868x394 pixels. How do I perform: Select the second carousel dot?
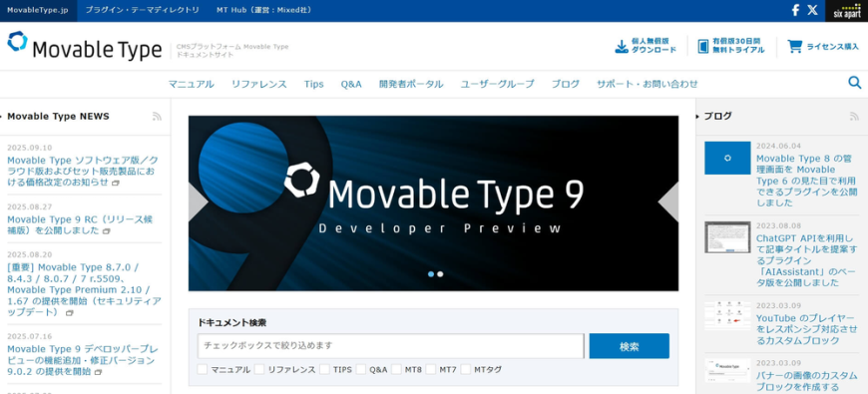440,274
